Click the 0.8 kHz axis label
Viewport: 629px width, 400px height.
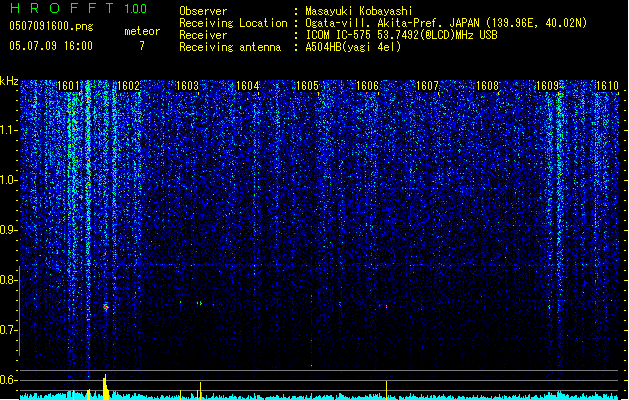tap(9, 280)
